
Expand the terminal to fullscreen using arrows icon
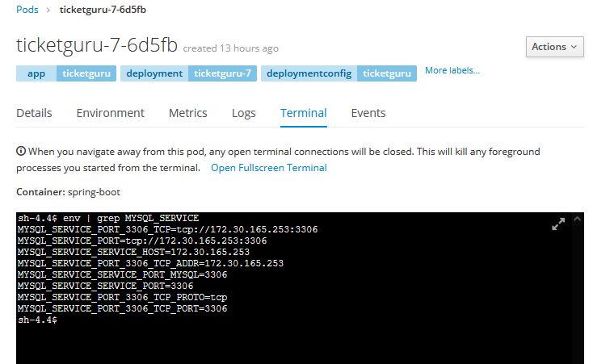[558, 224]
